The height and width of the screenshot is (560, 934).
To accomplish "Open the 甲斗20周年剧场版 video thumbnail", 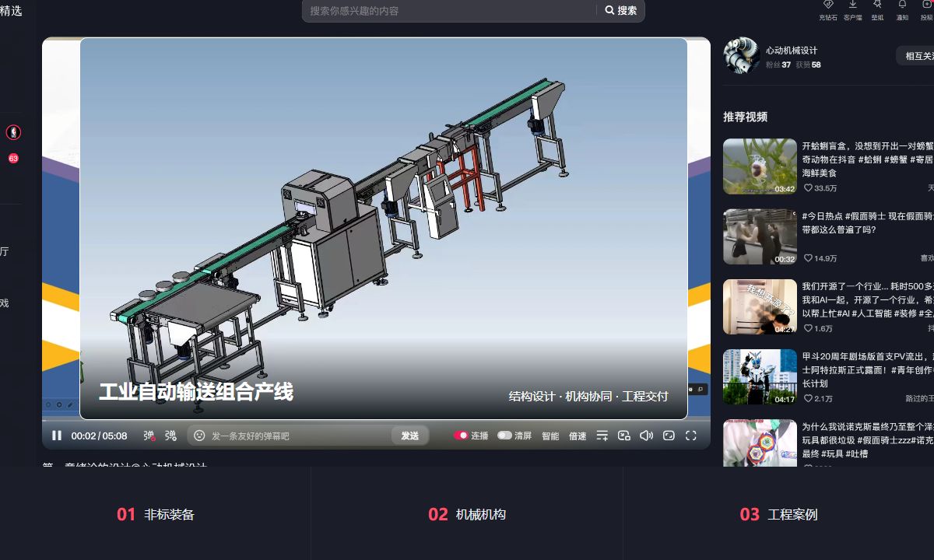I will click(x=760, y=377).
